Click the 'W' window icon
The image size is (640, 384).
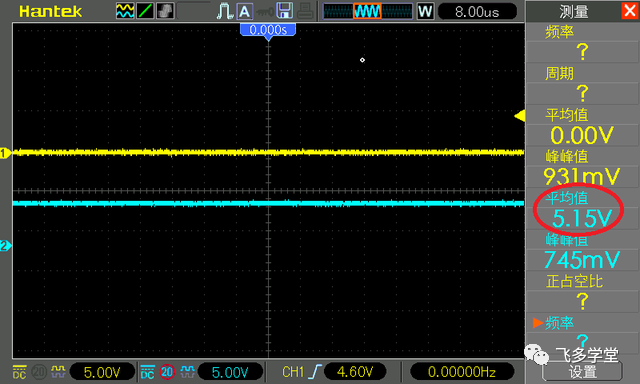(425, 11)
